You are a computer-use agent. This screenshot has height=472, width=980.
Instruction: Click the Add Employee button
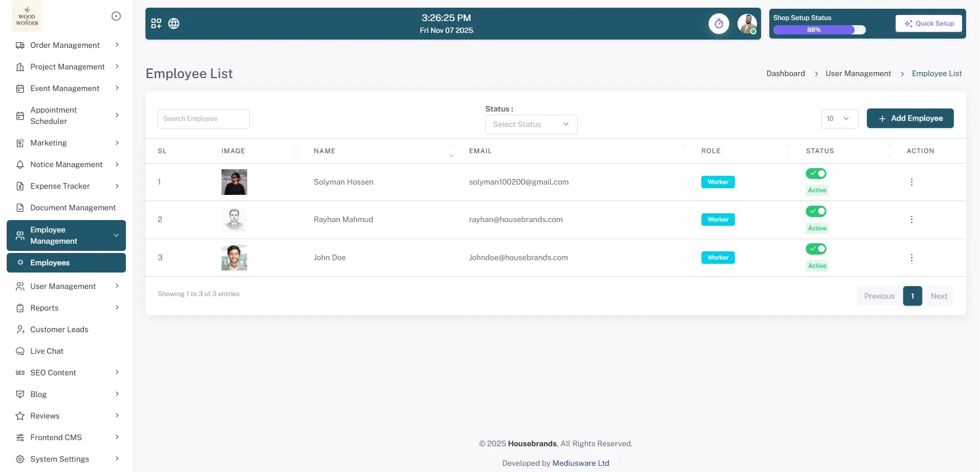[x=910, y=118]
